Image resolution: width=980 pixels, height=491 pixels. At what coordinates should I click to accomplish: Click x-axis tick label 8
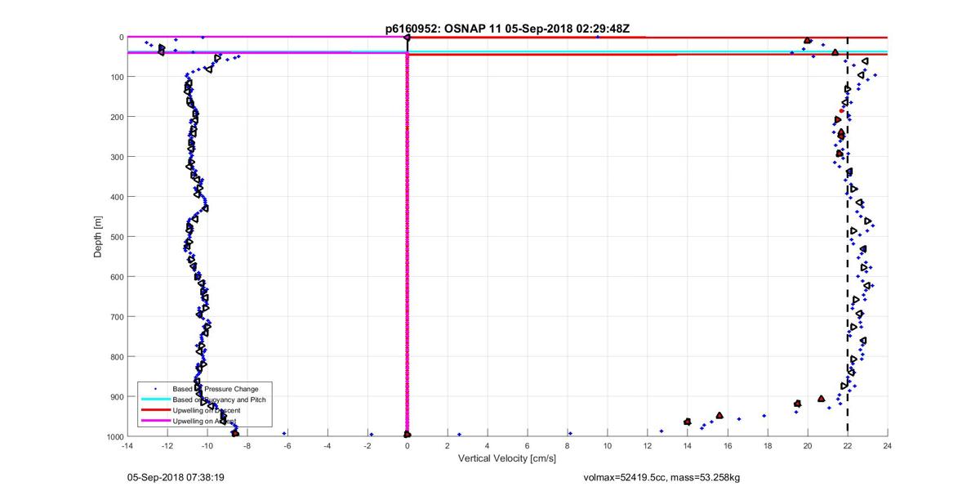[568, 445]
